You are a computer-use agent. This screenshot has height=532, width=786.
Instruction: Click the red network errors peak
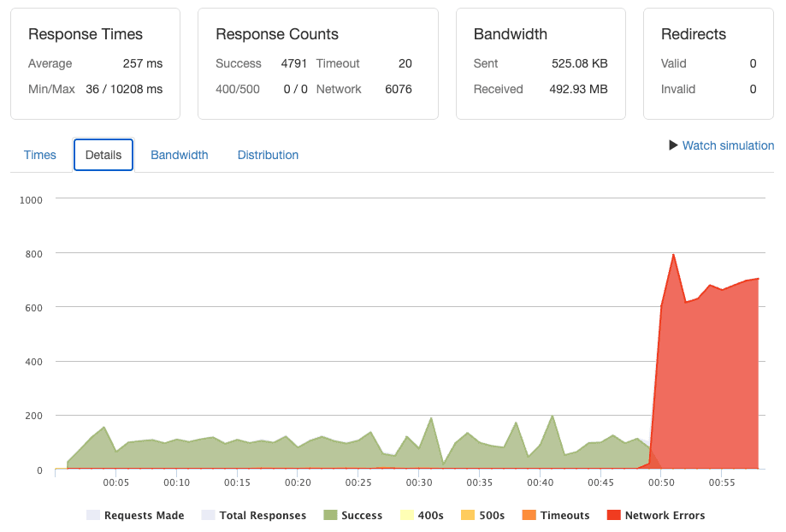pos(673,255)
